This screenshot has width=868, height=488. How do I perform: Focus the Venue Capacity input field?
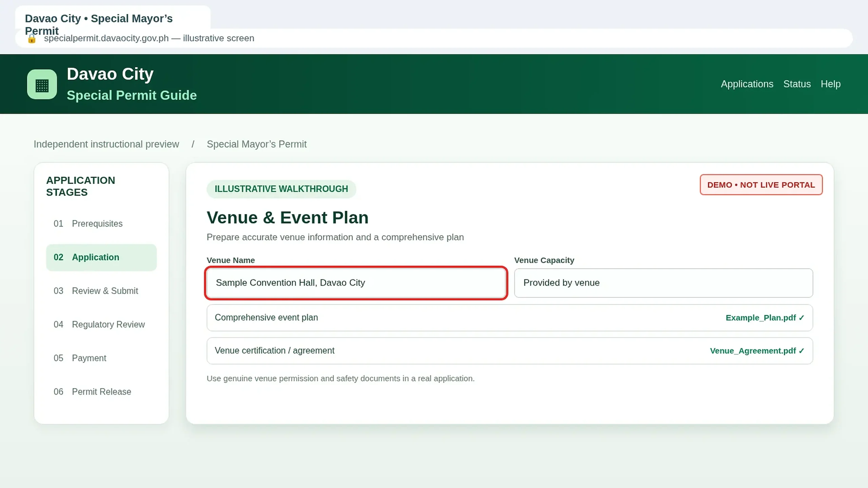coord(663,283)
